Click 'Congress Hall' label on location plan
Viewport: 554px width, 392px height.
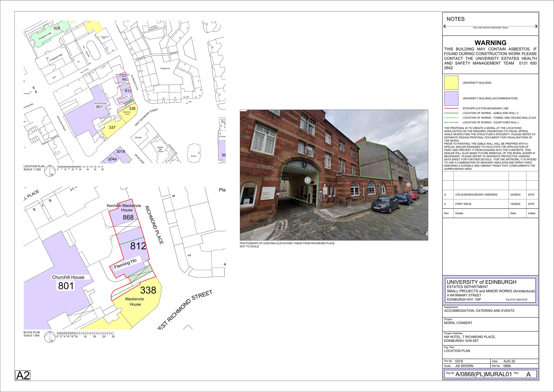(x=56, y=58)
